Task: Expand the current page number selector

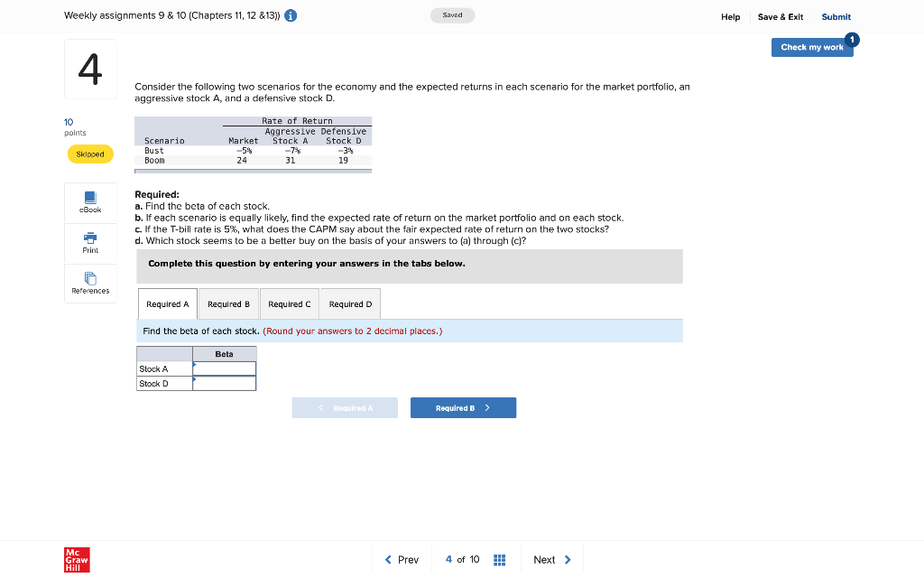Action: coord(448,559)
